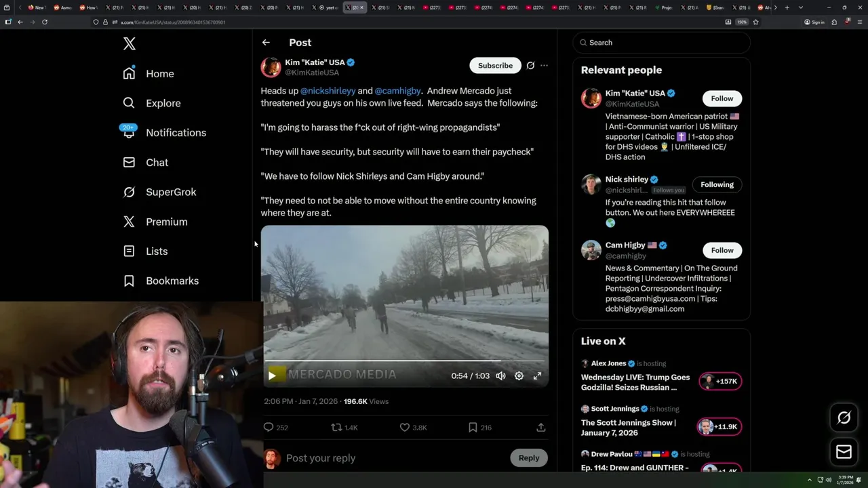
Task: Open Nick shirley's profile name
Action: click(x=627, y=180)
